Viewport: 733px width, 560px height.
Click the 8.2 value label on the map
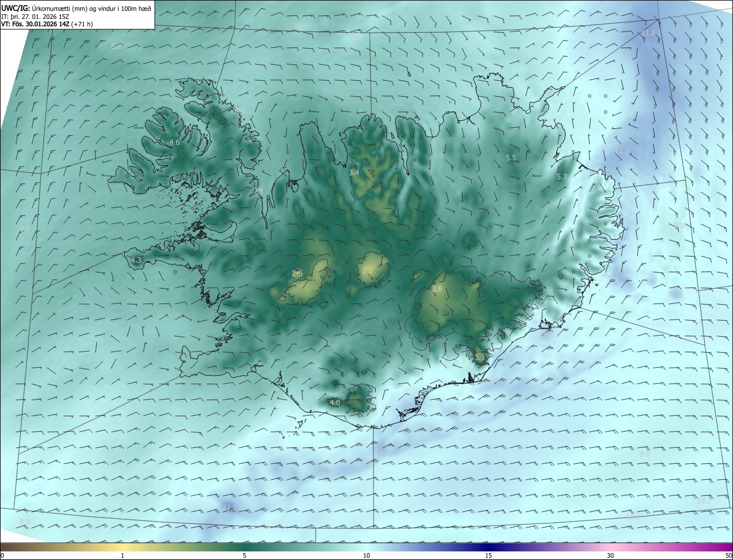[x=117, y=46]
